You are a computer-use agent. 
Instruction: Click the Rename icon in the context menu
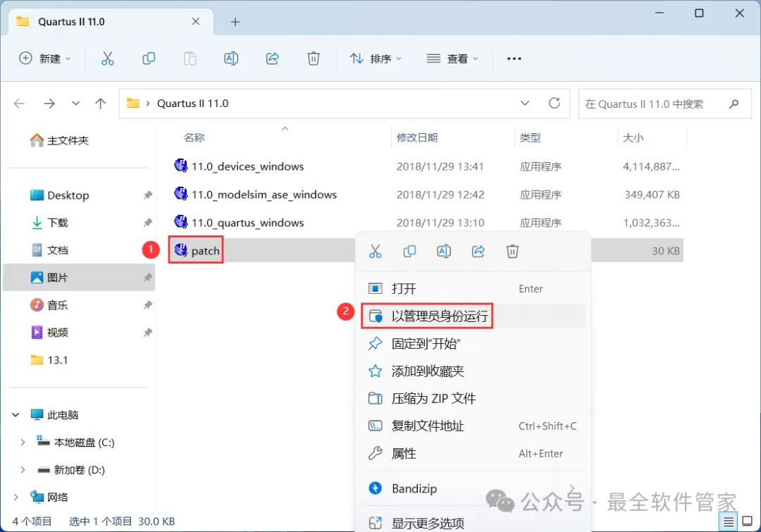[444, 252]
